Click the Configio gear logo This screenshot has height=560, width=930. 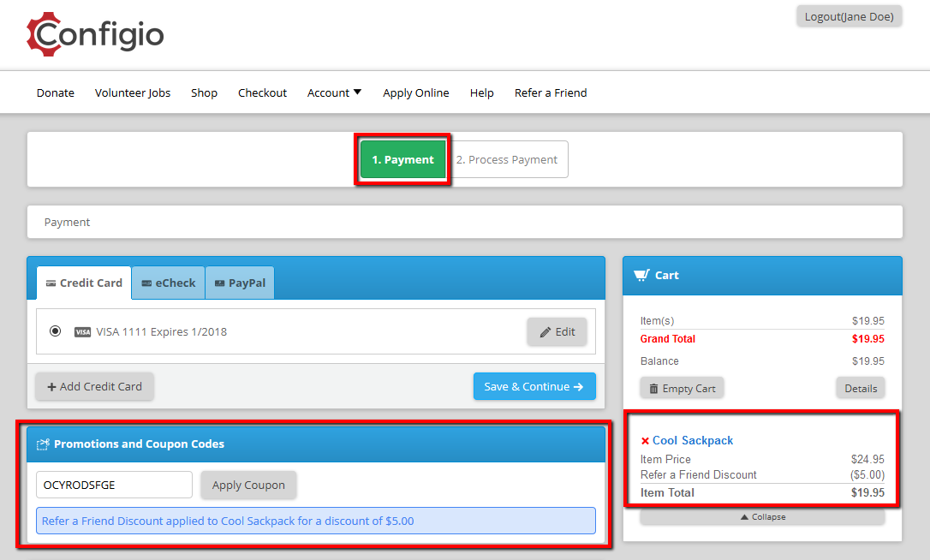45,34
